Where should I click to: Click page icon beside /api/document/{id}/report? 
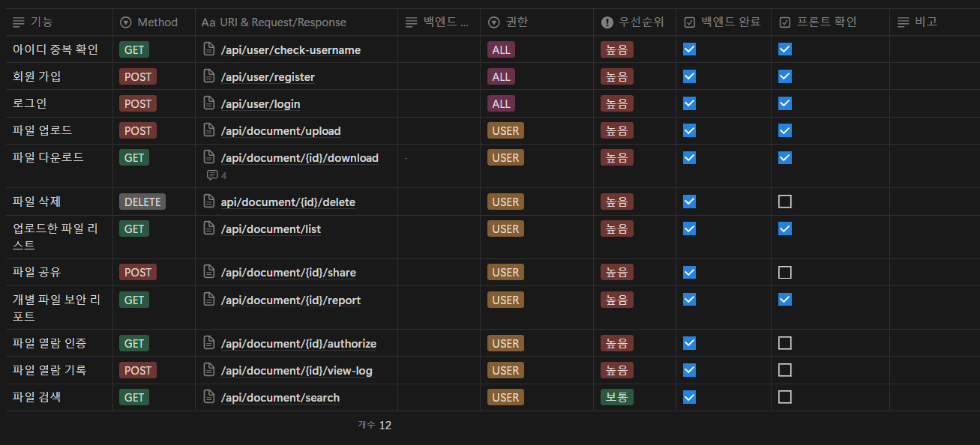210,300
